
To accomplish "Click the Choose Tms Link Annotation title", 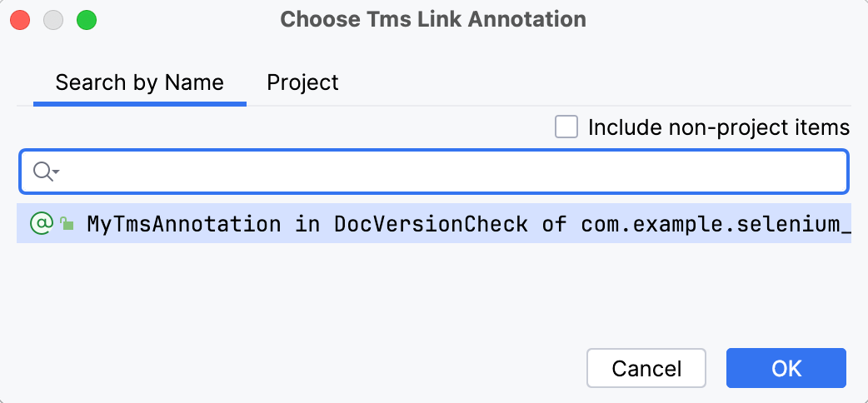I will 433,19.
